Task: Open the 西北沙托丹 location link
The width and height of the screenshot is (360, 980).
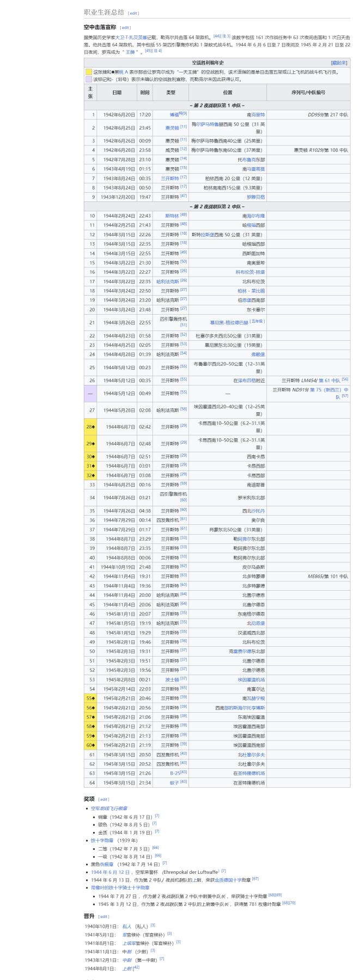Action: coord(258,511)
